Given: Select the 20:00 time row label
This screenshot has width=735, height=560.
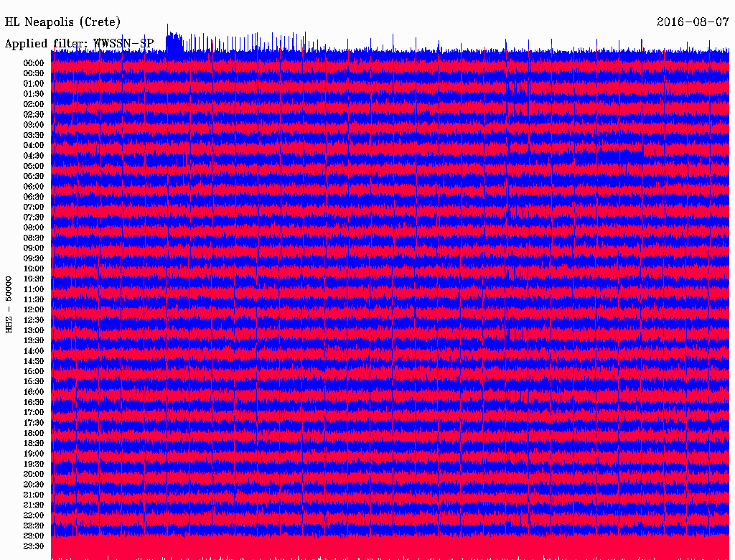Looking at the screenshot, I should coord(34,475).
